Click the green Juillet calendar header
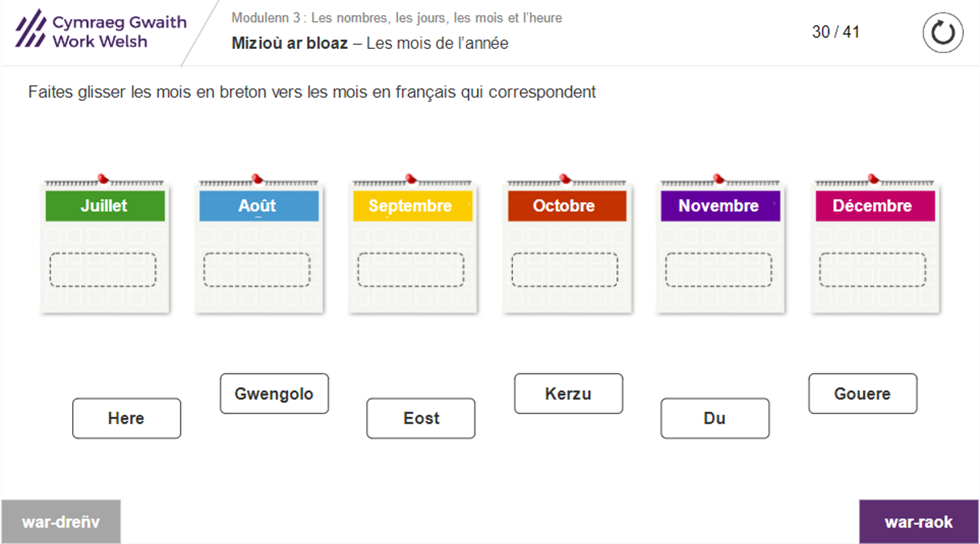This screenshot has height=544, width=980. (x=105, y=206)
